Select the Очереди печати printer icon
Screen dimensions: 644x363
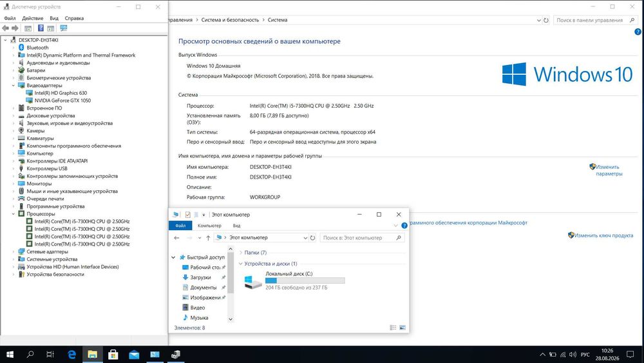(21, 199)
